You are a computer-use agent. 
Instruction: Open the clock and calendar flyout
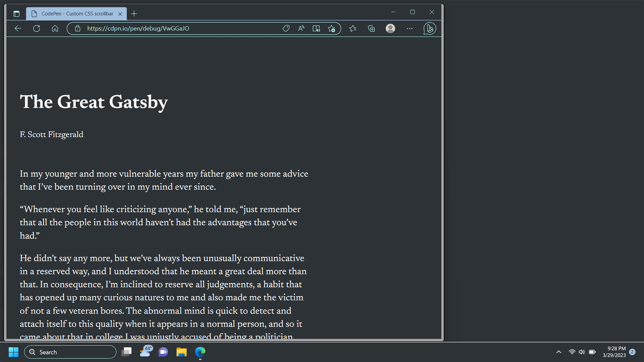614,352
